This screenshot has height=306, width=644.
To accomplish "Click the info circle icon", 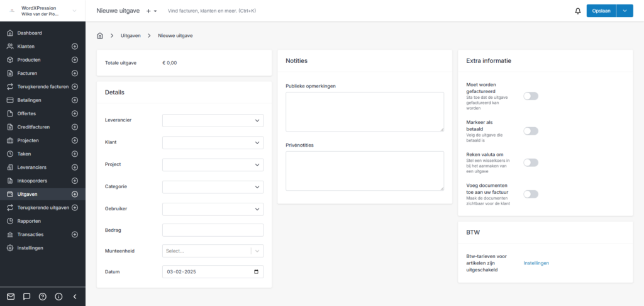I will [x=58, y=296].
